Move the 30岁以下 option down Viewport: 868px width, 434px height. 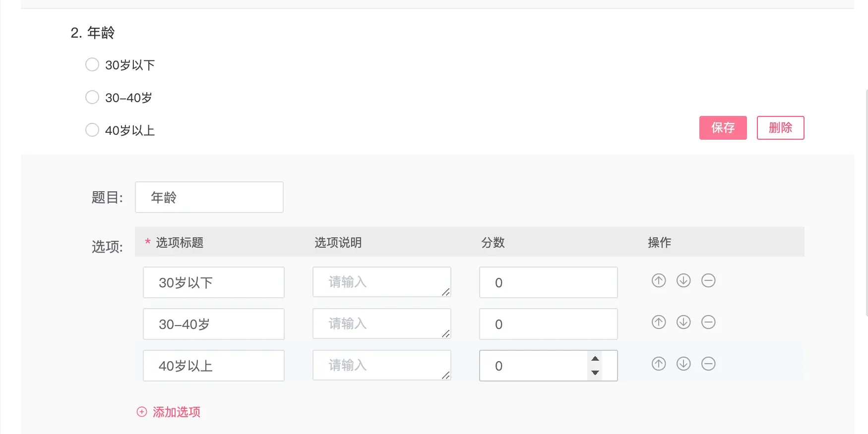(x=683, y=281)
